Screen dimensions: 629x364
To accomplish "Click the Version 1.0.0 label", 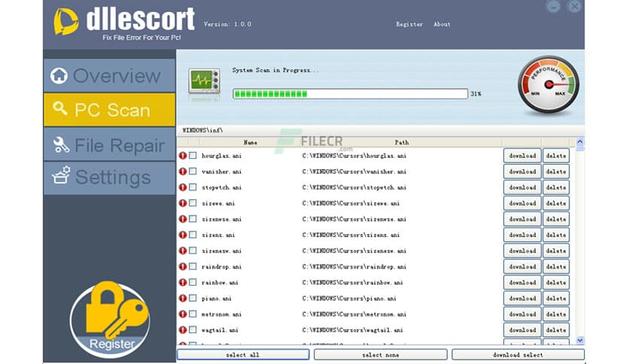I will pos(227,24).
